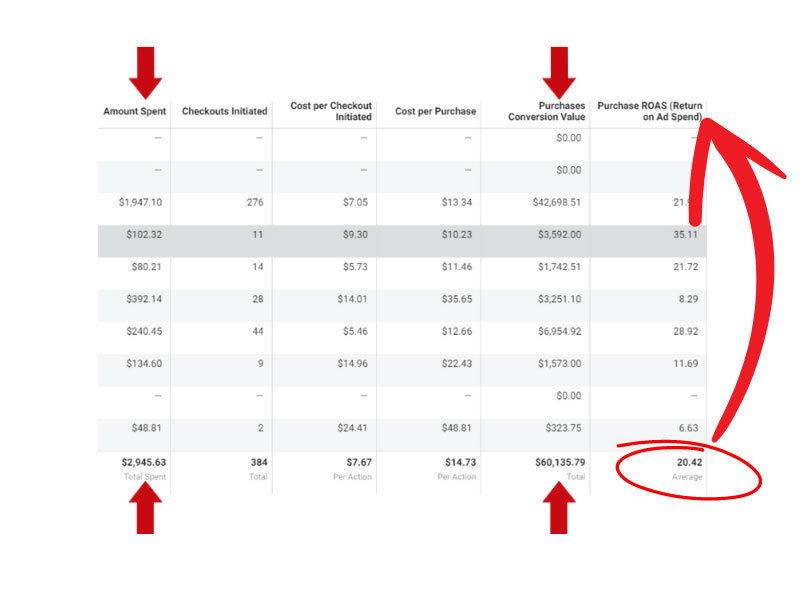Select the circled 20.42 Average ROAS value
Viewport: 800px width, 600px height.
(688, 463)
